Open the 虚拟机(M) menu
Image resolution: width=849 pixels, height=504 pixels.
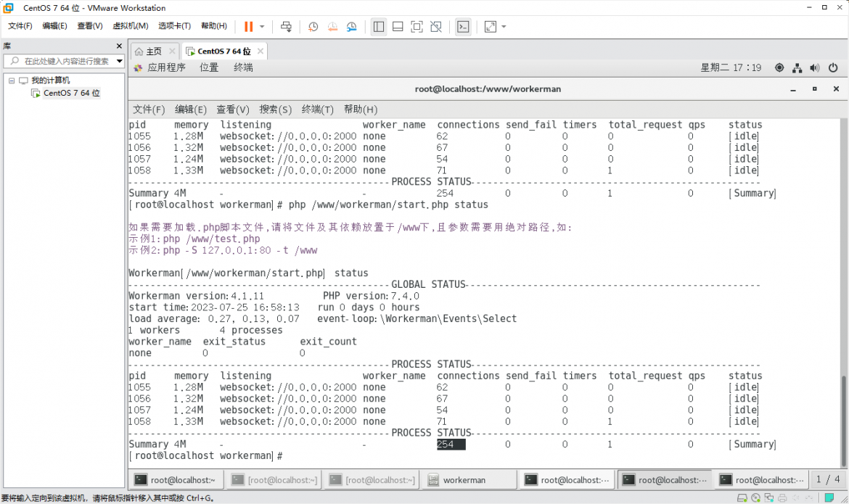pos(130,26)
